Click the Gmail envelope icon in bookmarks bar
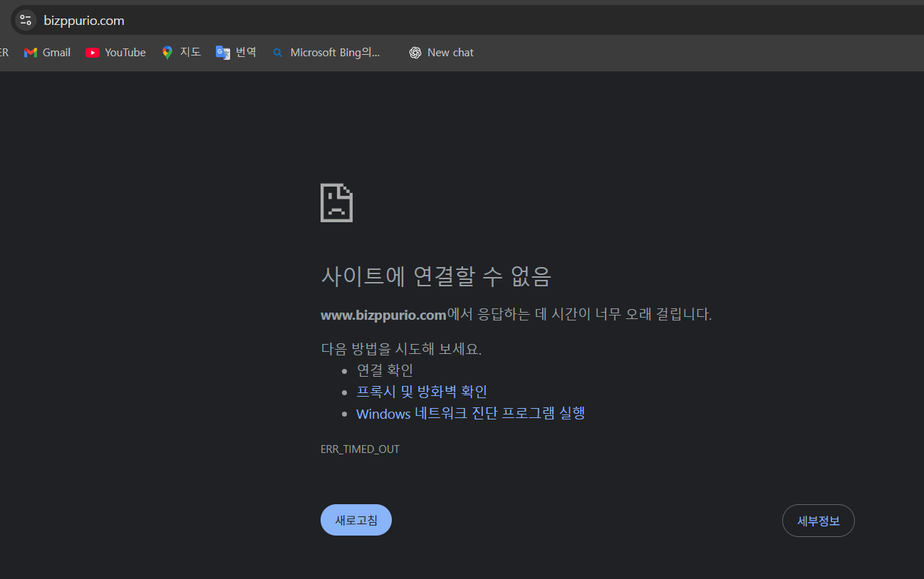This screenshot has width=924, height=579. 30,53
